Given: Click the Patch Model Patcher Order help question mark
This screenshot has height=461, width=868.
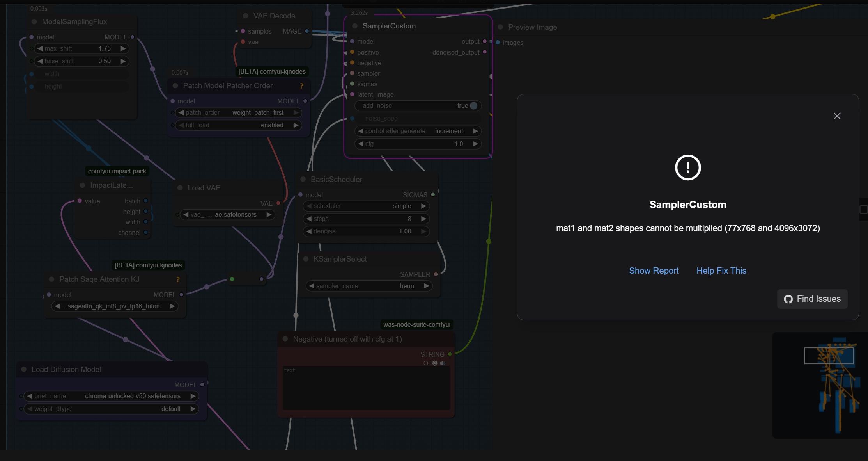Looking at the screenshot, I should 301,86.
